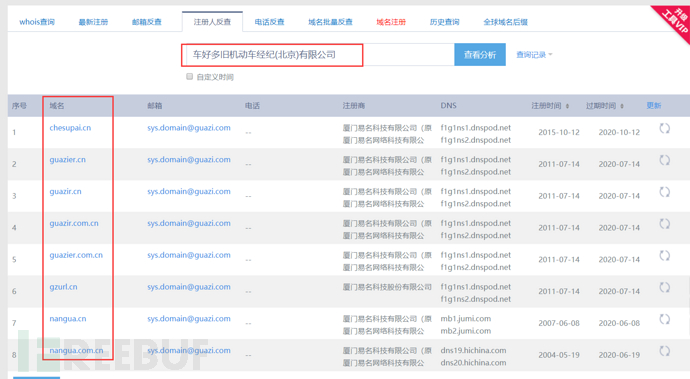This screenshot has width=690, height=379.
Task: Click the 查看分析 button
Action: point(480,55)
